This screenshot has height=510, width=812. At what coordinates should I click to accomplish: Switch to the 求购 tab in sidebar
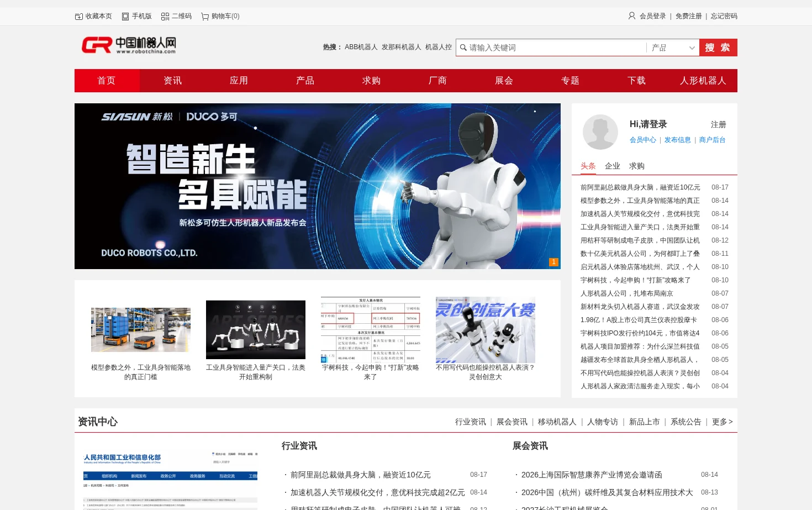coord(637,166)
